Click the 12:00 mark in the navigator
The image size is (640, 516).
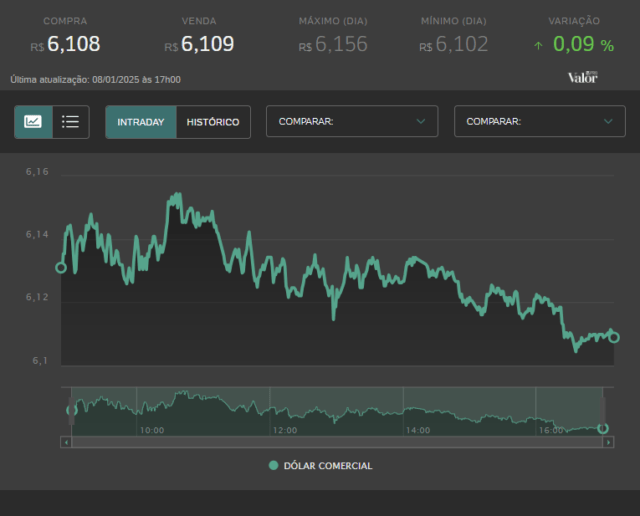point(285,430)
